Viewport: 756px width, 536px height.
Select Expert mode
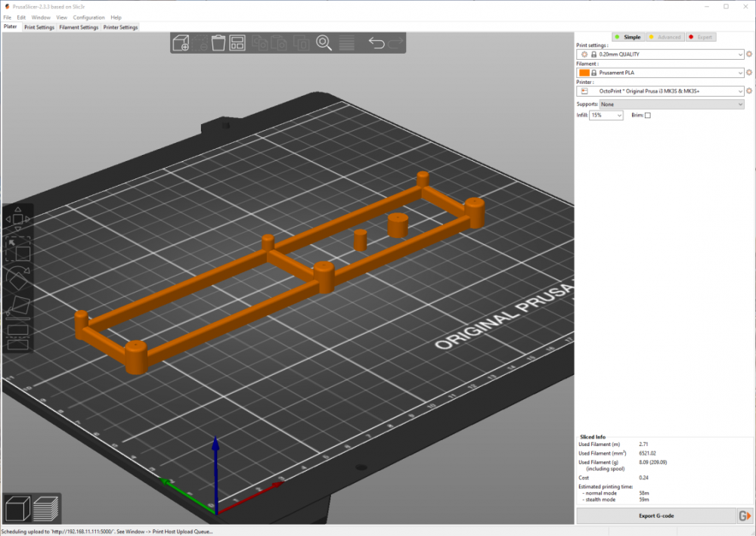click(701, 37)
